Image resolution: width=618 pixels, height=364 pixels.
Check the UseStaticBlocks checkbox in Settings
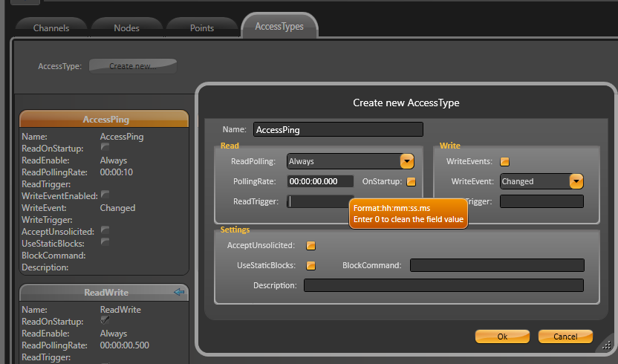click(311, 265)
